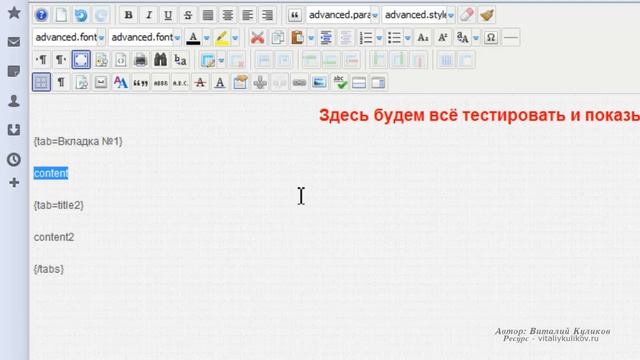The height and width of the screenshot is (360, 640).
Task: Insert a table
Action: [x=208, y=60]
